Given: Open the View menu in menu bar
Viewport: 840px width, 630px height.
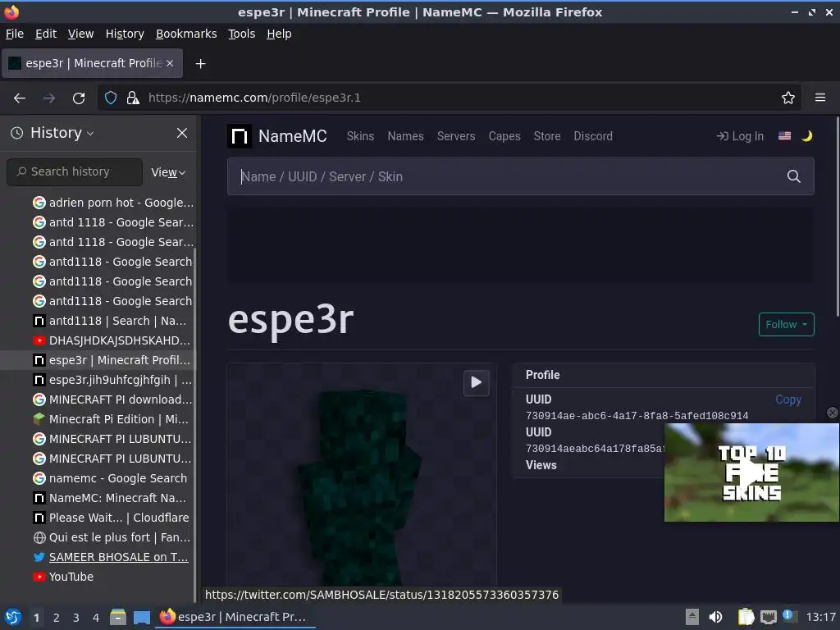Looking at the screenshot, I should point(81,34).
